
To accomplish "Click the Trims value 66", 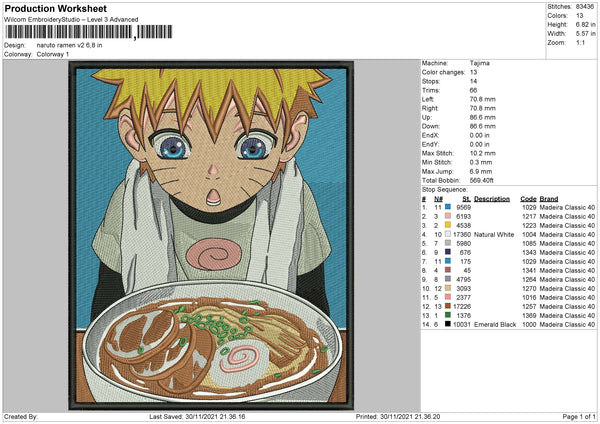I will tap(473, 90).
